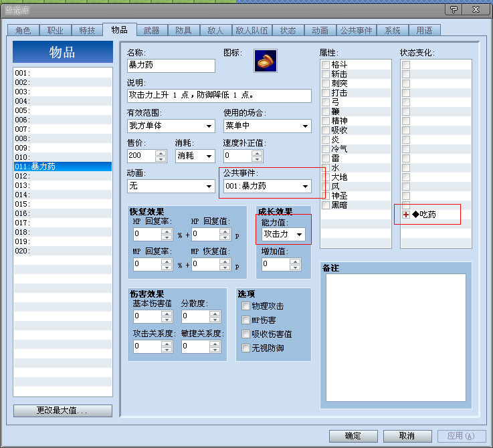This screenshot has width=493, height=448.
Task: Increase HP 回复率 with up arrow
Action: tap(167, 231)
